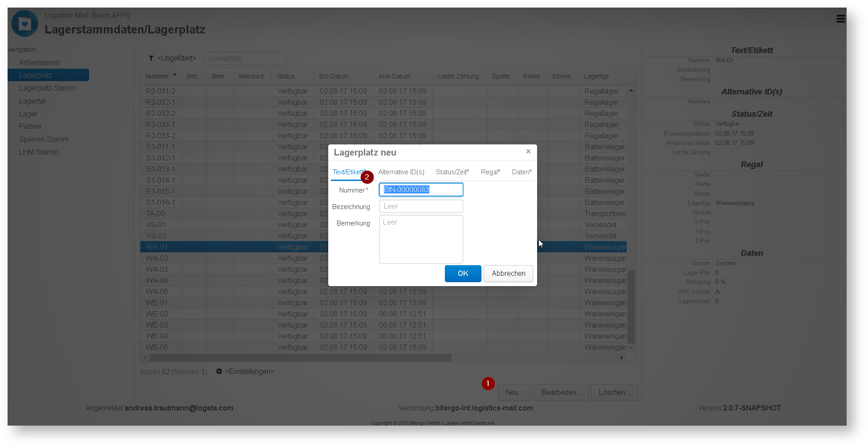Click horizontal scrollbar left arrow

pos(144,357)
